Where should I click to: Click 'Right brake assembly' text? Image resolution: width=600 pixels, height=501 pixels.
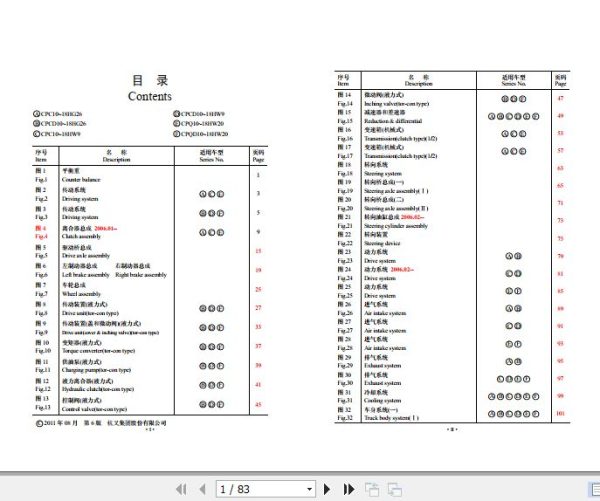click(141, 275)
